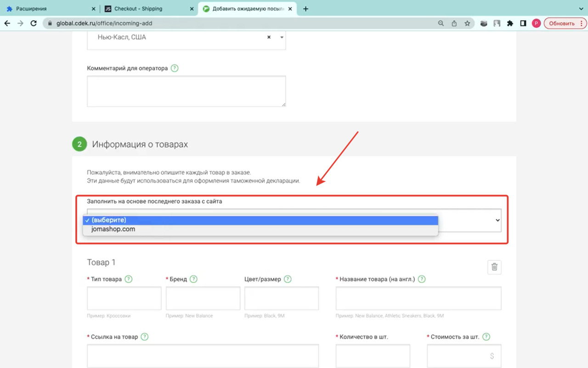Viewport: 588px width, 368px height.
Task: Go forward in browser history
Action: 20,23
